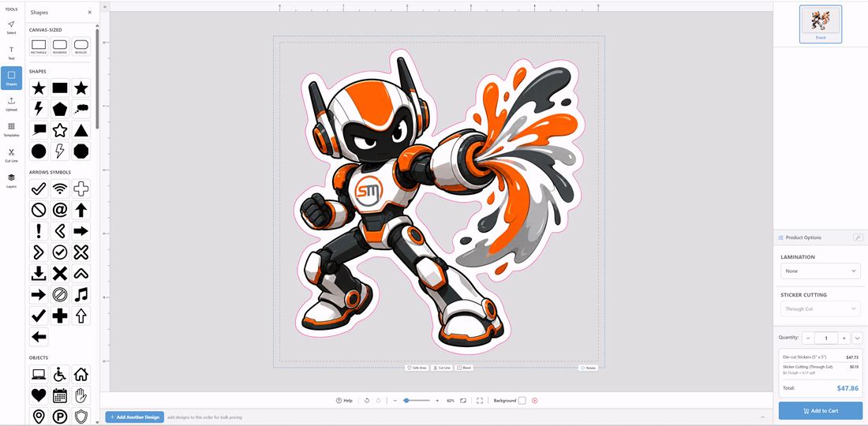
Task: Add the prohibited circle-slash symbol
Action: (x=39, y=210)
